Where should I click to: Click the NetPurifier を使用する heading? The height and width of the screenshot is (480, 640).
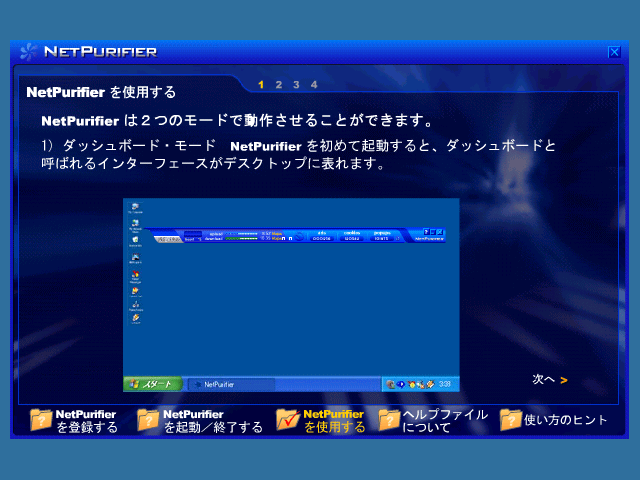coord(101,92)
